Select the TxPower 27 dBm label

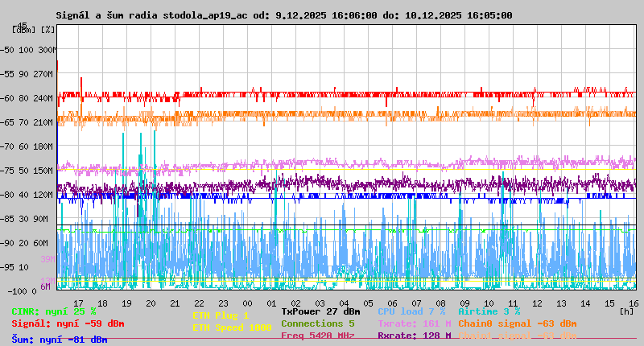pyautogui.click(x=320, y=311)
